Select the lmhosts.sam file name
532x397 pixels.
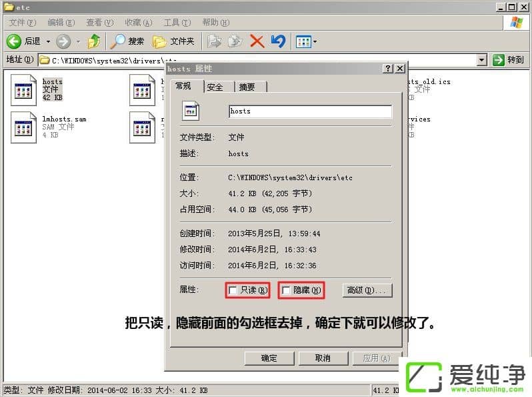pyautogui.click(x=64, y=119)
